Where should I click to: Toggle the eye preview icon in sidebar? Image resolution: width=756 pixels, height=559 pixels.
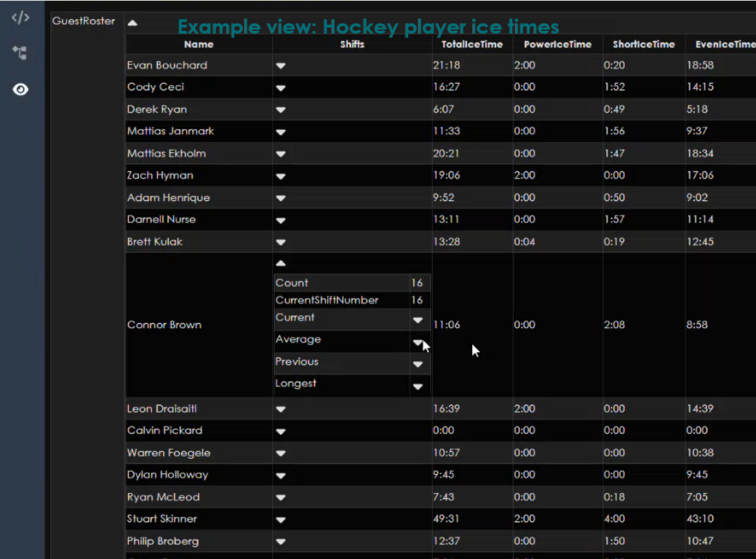click(21, 89)
